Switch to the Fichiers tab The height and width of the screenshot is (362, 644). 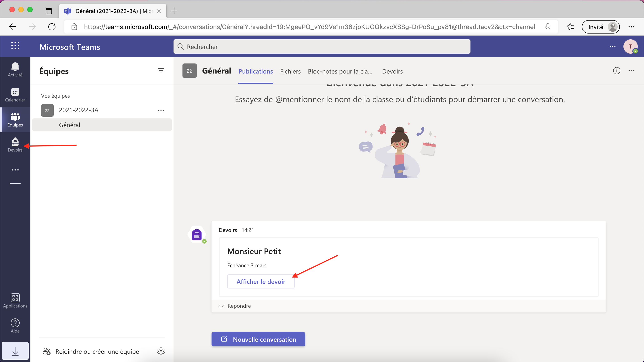(290, 71)
